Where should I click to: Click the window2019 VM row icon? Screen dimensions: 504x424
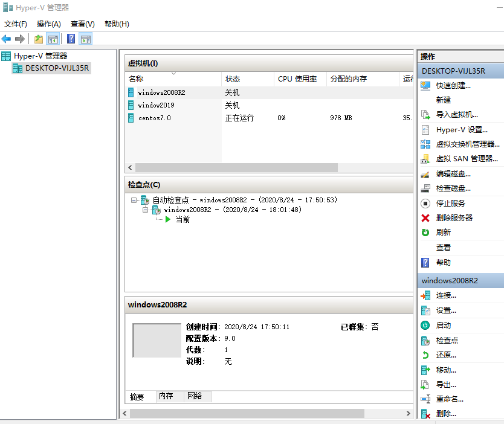131,105
